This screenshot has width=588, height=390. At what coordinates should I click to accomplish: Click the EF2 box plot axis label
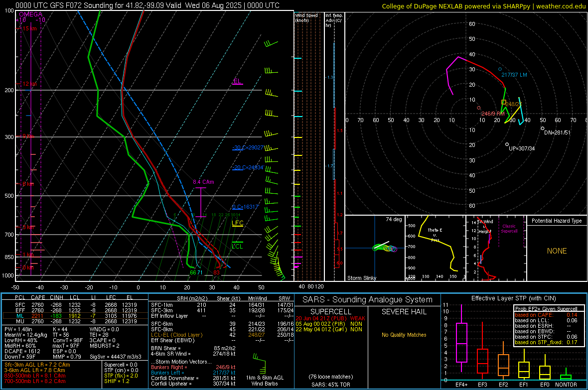pyautogui.click(x=503, y=385)
